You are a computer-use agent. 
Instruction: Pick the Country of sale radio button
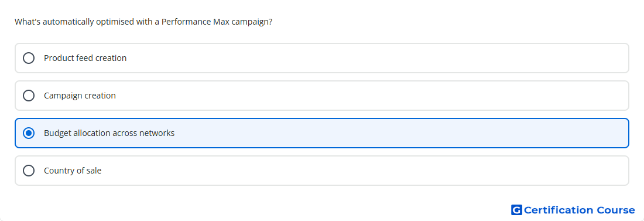tap(29, 171)
